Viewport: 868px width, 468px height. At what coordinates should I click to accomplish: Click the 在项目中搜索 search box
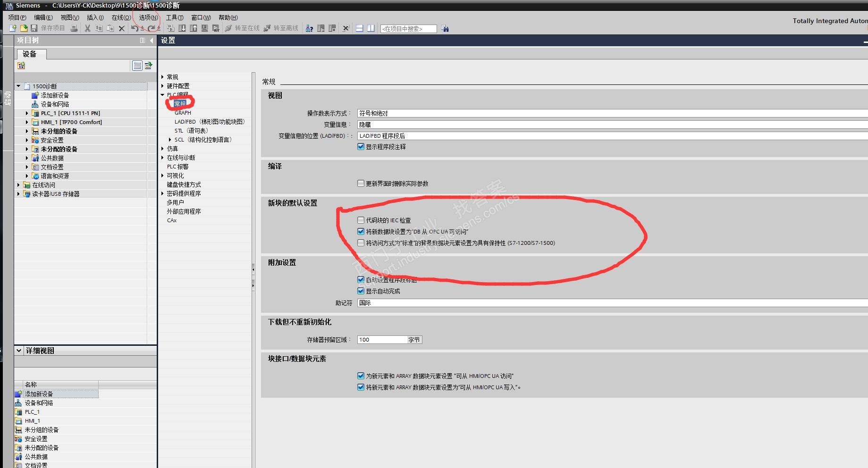pos(409,29)
